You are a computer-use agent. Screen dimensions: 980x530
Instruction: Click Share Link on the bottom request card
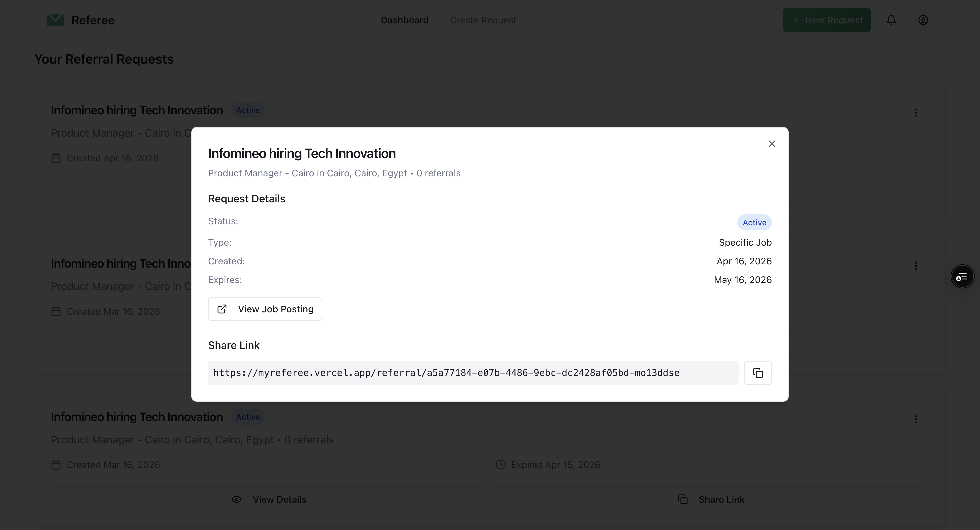pyautogui.click(x=711, y=499)
